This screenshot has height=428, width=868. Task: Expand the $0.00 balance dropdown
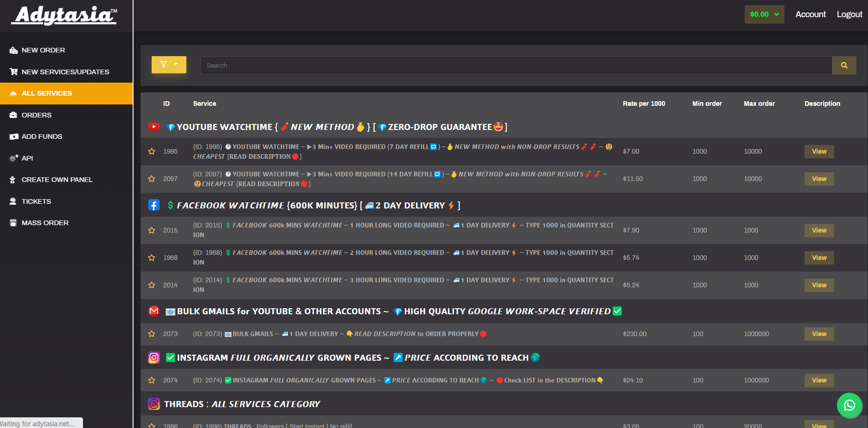764,14
